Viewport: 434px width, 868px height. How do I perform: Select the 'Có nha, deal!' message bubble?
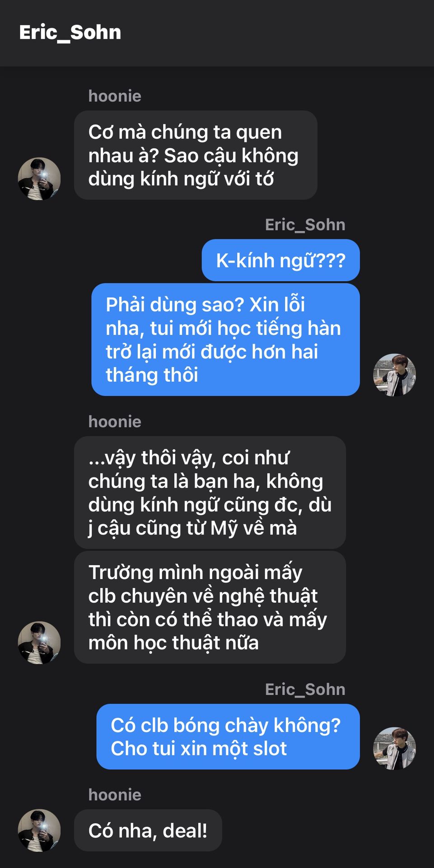(x=148, y=830)
